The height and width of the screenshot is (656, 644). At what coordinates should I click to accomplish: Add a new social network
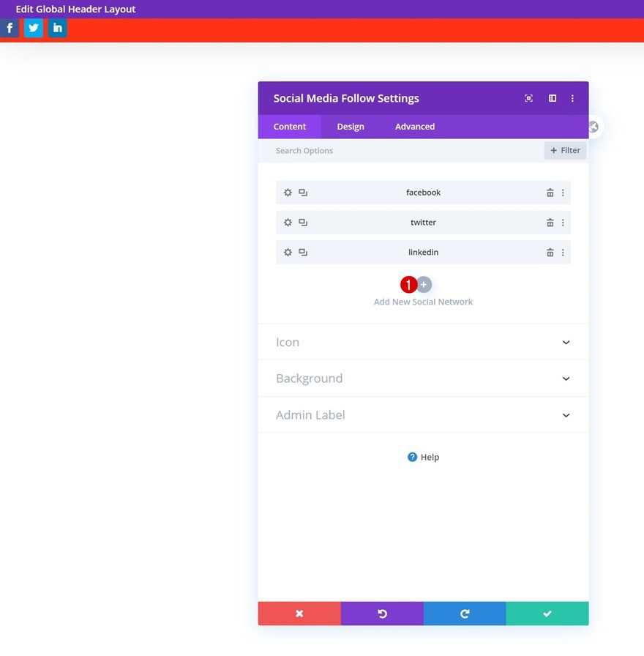click(423, 284)
